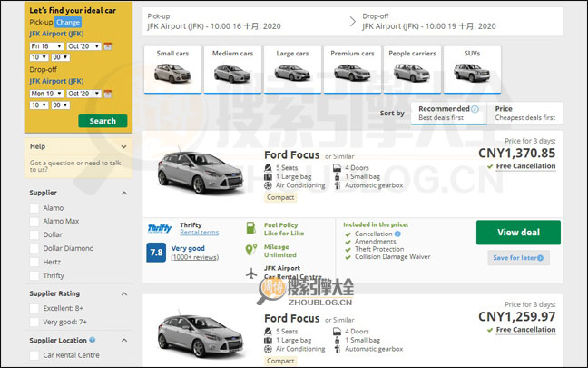The width and height of the screenshot is (588, 368).
Task: Click the price CNY1,259.97
Action: pos(516,317)
